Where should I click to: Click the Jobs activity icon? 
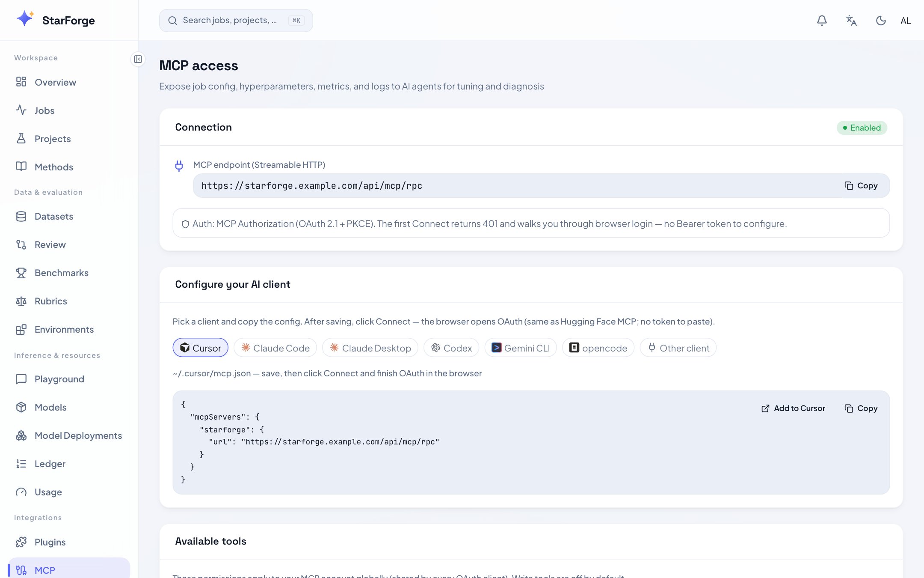pyautogui.click(x=21, y=110)
